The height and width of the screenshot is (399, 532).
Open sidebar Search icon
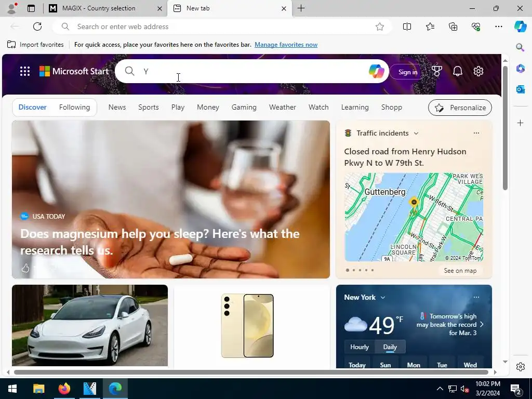(520, 47)
